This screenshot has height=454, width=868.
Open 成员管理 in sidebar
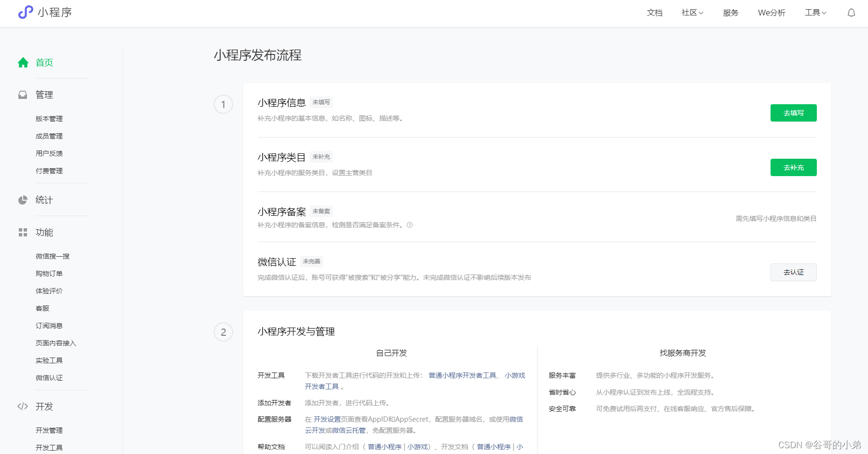pos(49,136)
